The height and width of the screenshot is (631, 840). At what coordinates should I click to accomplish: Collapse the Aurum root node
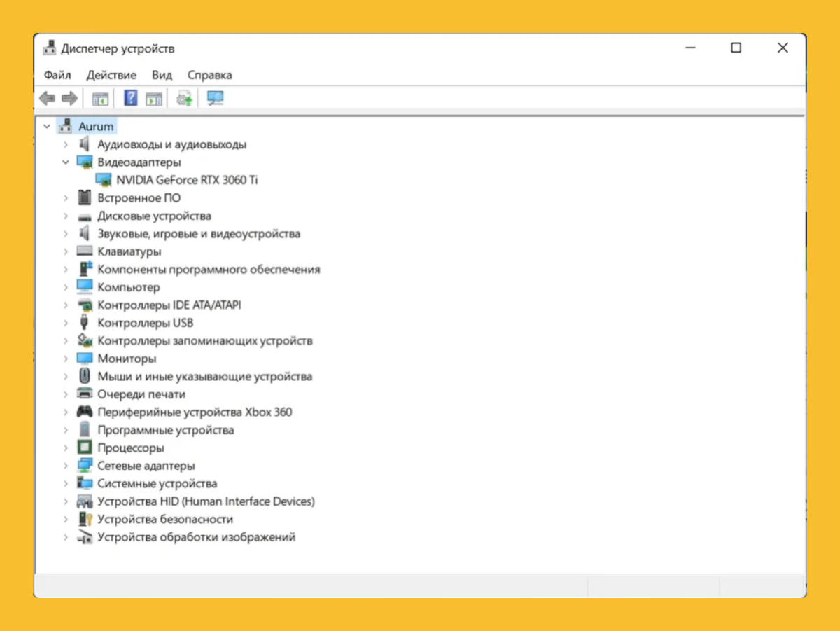point(47,127)
